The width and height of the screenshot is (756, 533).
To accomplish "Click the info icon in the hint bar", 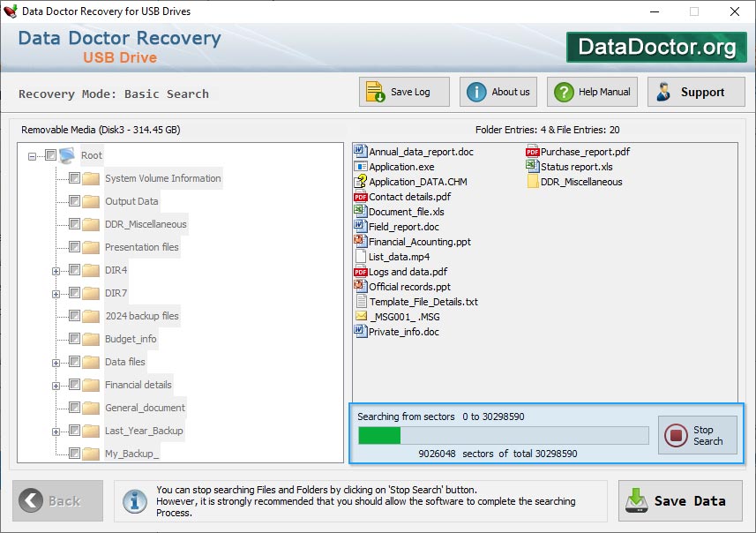I will point(134,500).
